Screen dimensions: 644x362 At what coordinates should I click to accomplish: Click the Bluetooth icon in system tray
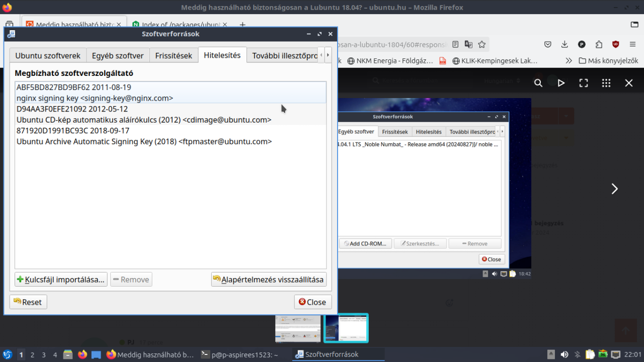tap(578, 354)
